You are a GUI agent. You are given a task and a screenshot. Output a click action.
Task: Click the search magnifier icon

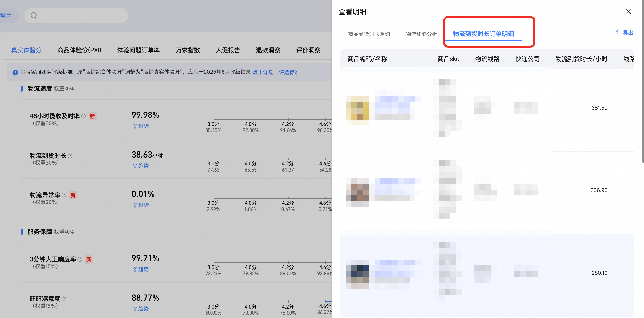(x=33, y=16)
